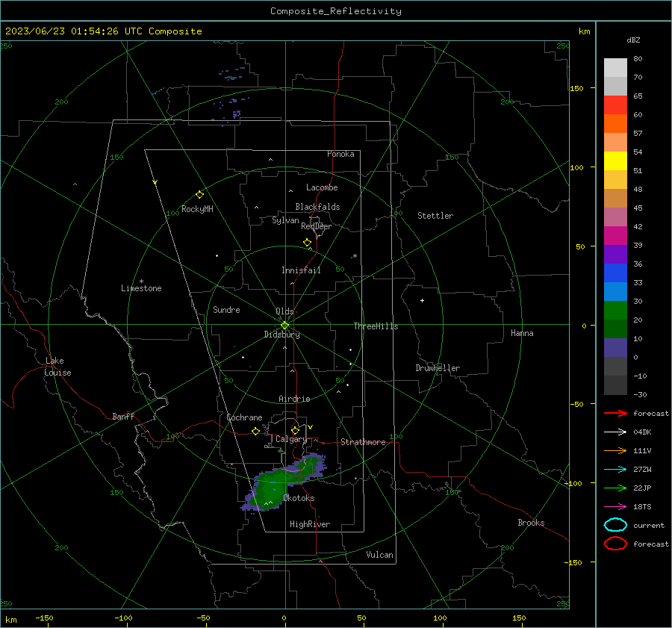Click the -150 value on bottom axis
Screen dimensions: 672x628
(44, 618)
